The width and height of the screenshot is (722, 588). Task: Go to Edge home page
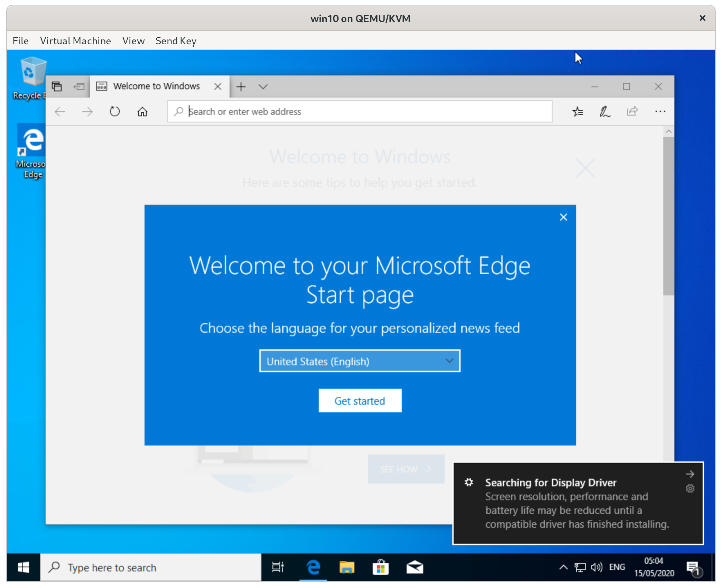tap(142, 112)
